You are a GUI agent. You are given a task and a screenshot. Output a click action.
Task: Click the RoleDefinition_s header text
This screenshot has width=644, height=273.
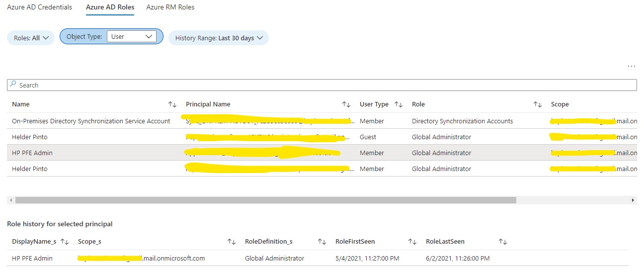269,242
